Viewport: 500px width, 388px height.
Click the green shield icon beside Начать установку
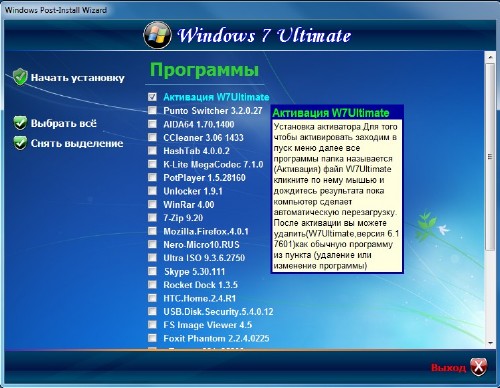20,77
